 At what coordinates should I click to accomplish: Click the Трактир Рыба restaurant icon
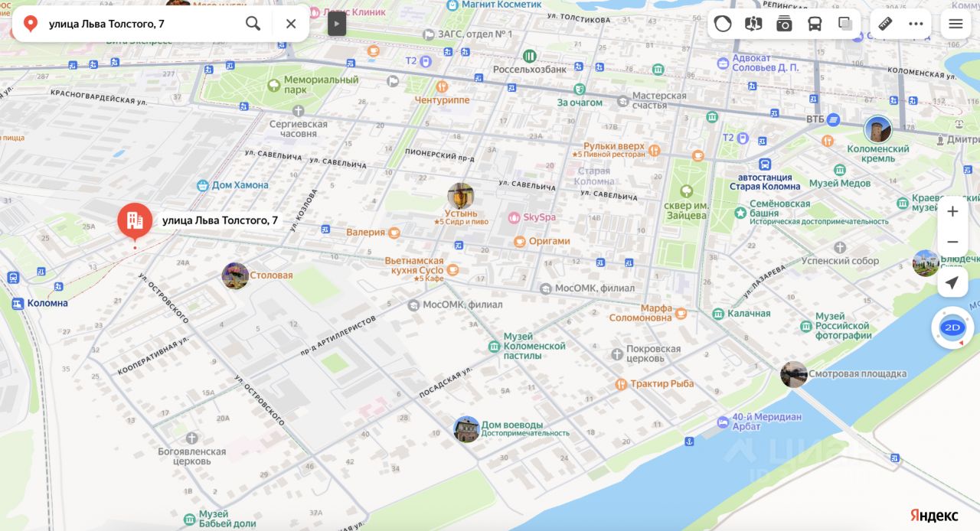click(x=621, y=384)
